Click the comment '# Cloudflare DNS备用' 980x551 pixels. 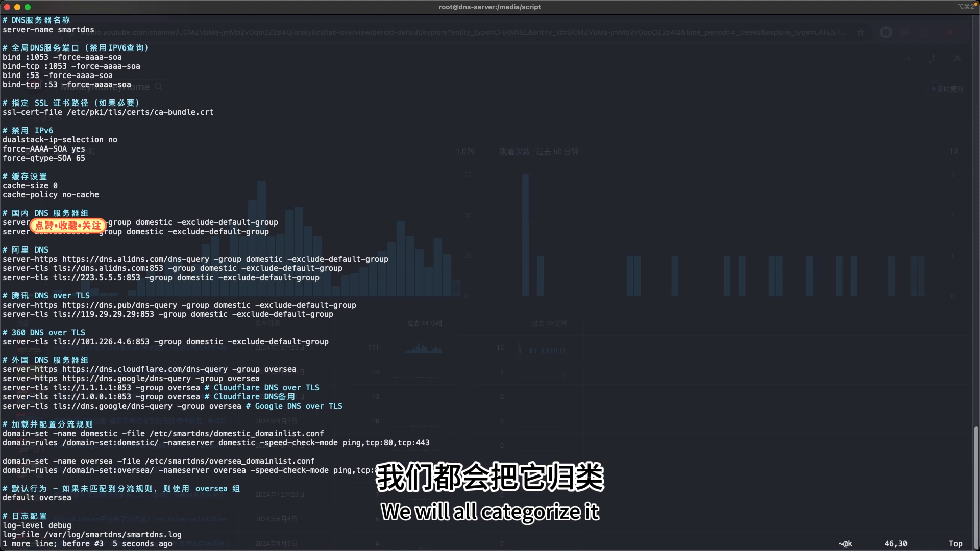pyautogui.click(x=250, y=397)
